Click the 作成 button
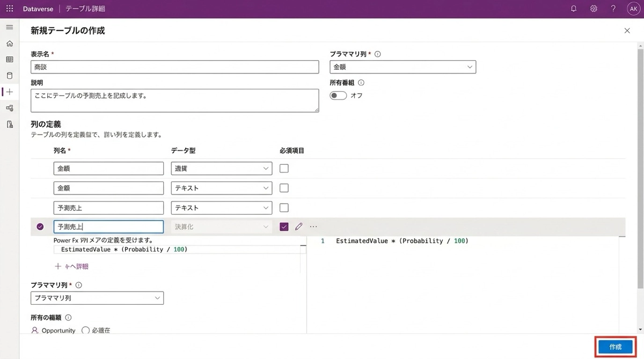Screen dimensions: 644x359 tap(615, 347)
